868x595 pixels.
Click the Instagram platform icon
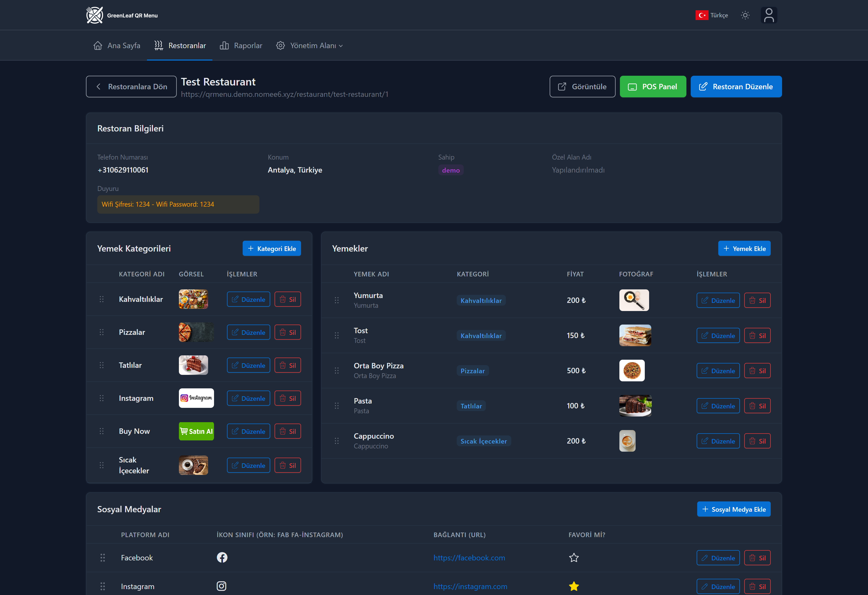pos(222,586)
